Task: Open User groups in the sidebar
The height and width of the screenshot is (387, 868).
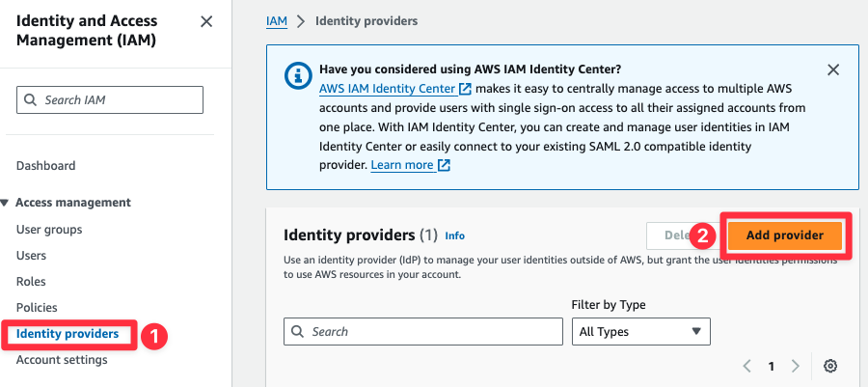Action: tap(49, 230)
